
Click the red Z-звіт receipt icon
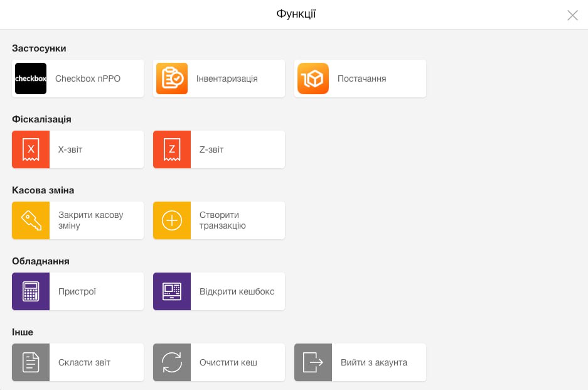[172, 149]
